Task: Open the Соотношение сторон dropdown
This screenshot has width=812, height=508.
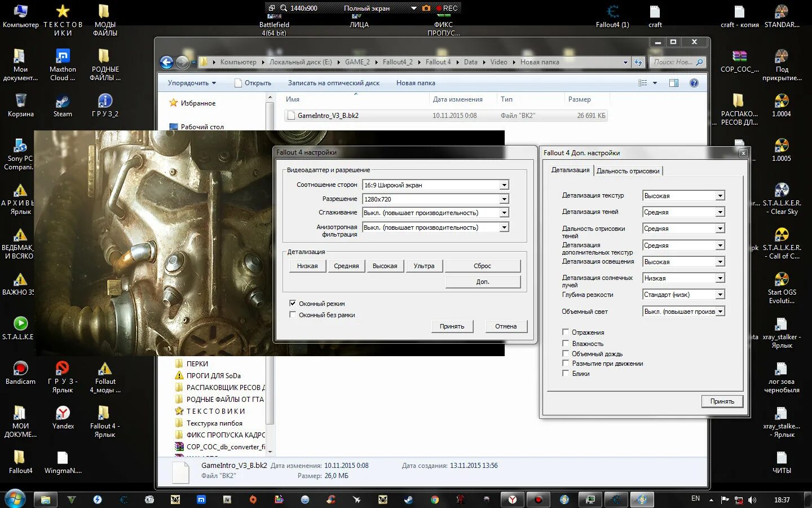Action: (435, 185)
